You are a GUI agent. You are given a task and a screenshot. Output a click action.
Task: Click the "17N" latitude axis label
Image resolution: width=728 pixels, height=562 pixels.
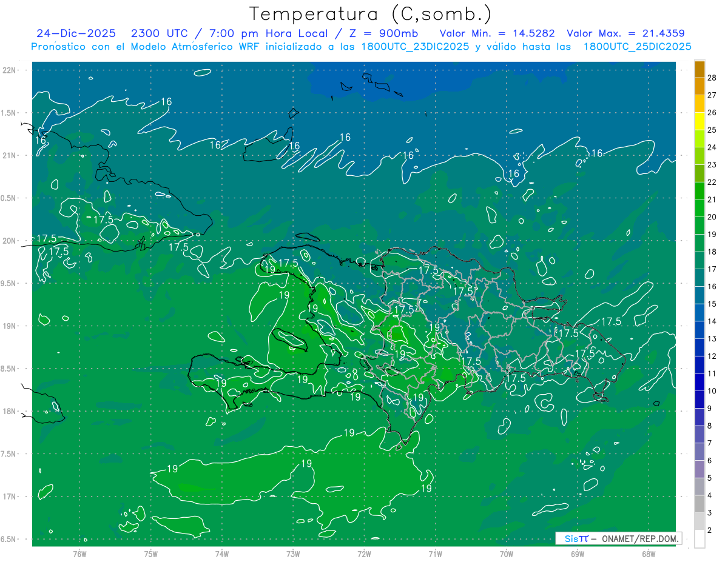(x=10, y=497)
